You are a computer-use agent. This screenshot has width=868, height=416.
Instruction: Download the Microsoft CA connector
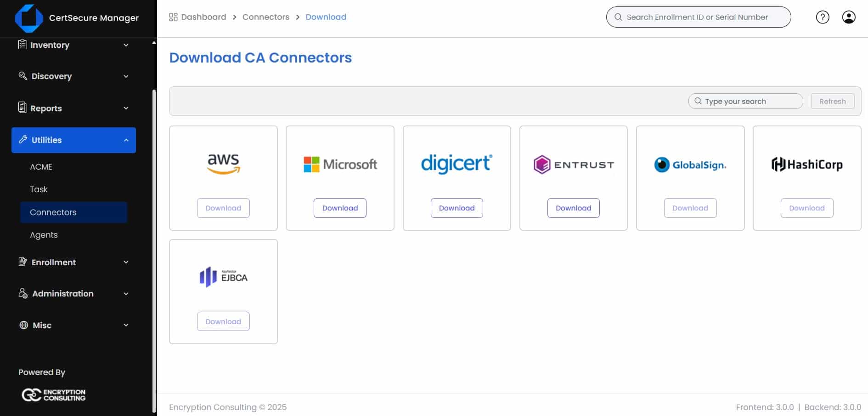pos(340,208)
